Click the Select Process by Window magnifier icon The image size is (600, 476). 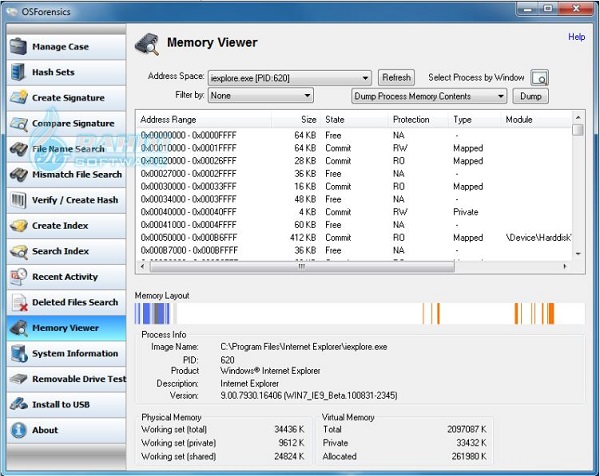click(x=540, y=78)
